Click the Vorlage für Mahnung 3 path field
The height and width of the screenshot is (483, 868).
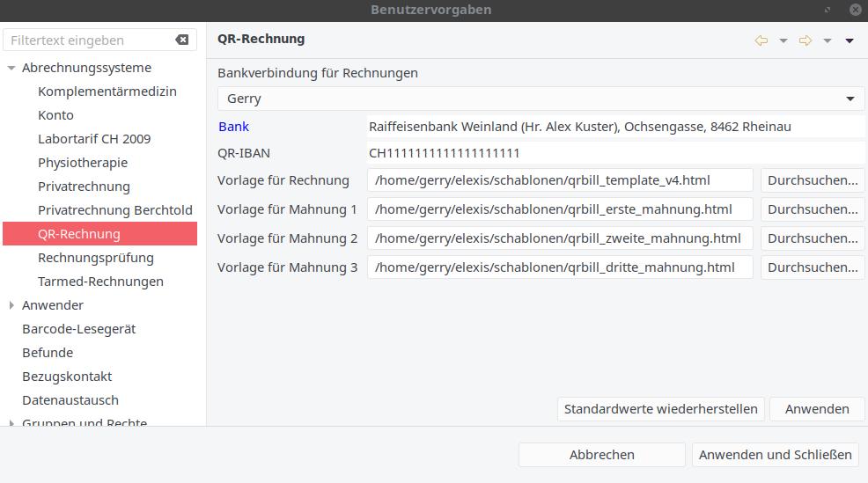click(560, 267)
